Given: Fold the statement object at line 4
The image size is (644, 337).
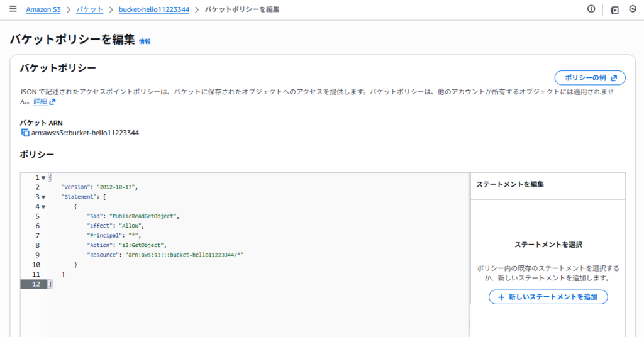Looking at the screenshot, I should [43, 207].
